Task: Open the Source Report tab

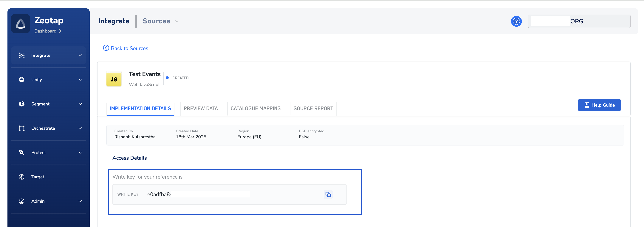Action: coord(313,108)
